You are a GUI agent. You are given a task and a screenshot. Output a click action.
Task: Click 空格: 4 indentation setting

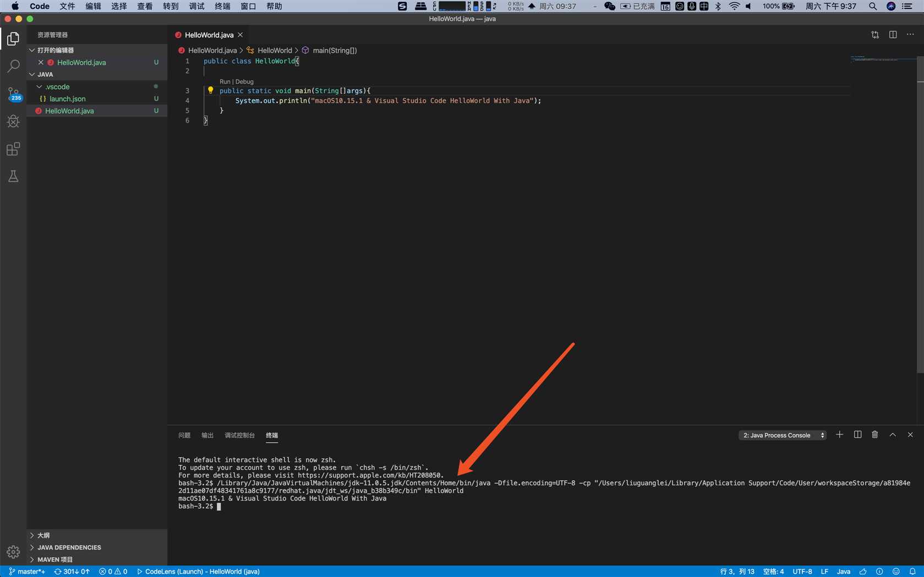pyautogui.click(x=773, y=571)
